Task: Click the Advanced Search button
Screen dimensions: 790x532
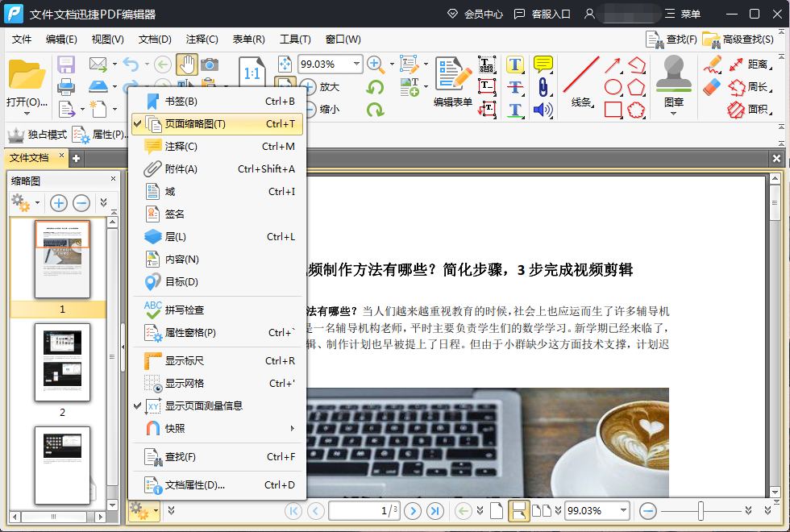Action: [x=738, y=39]
